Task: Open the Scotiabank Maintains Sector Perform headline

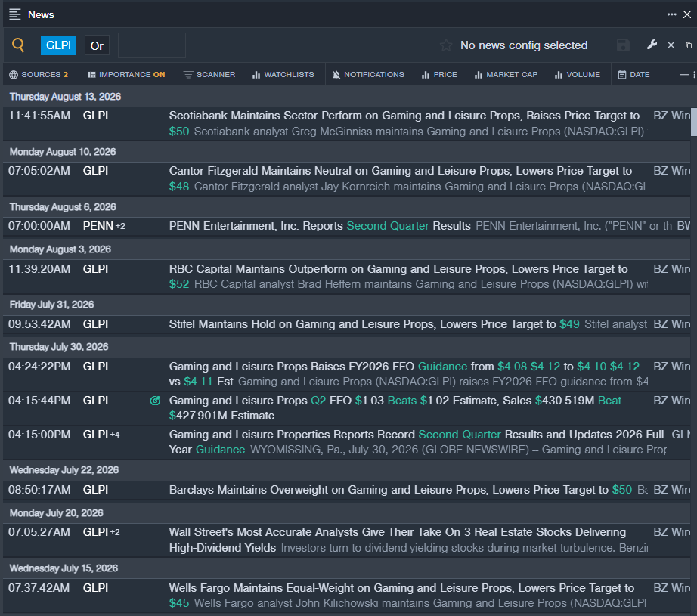Action: [x=404, y=116]
